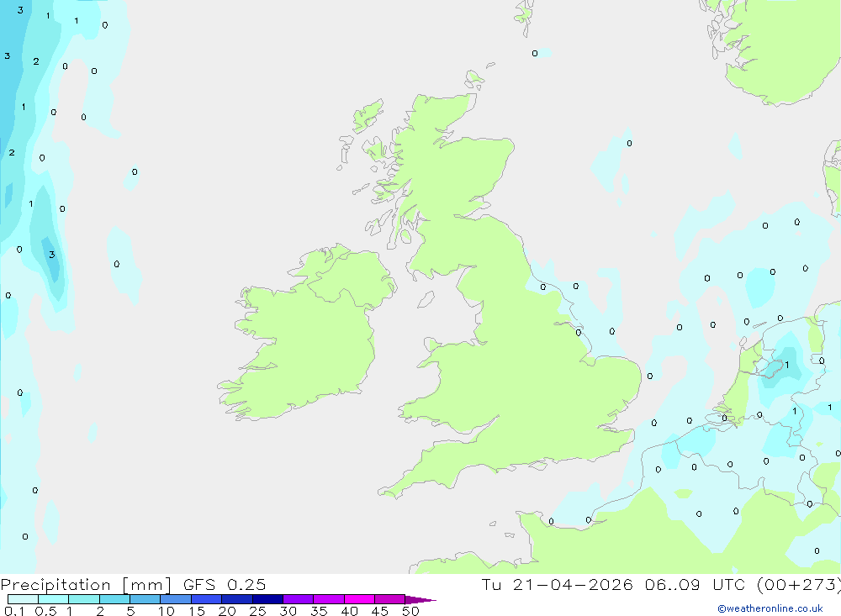Click the '35' legend scale label
The width and height of the screenshot is (841, 616).
pyautogui.click(x=319, y=611)
